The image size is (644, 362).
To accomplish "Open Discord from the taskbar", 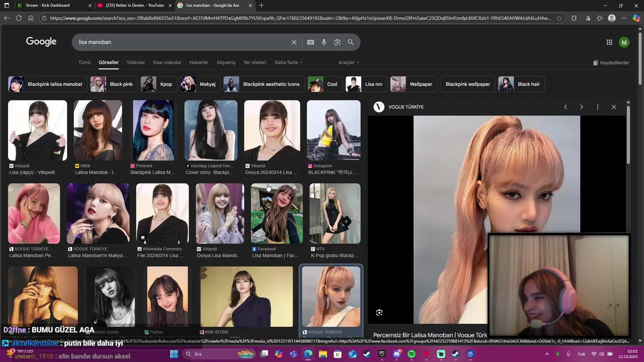I will (x=397, y=354).
